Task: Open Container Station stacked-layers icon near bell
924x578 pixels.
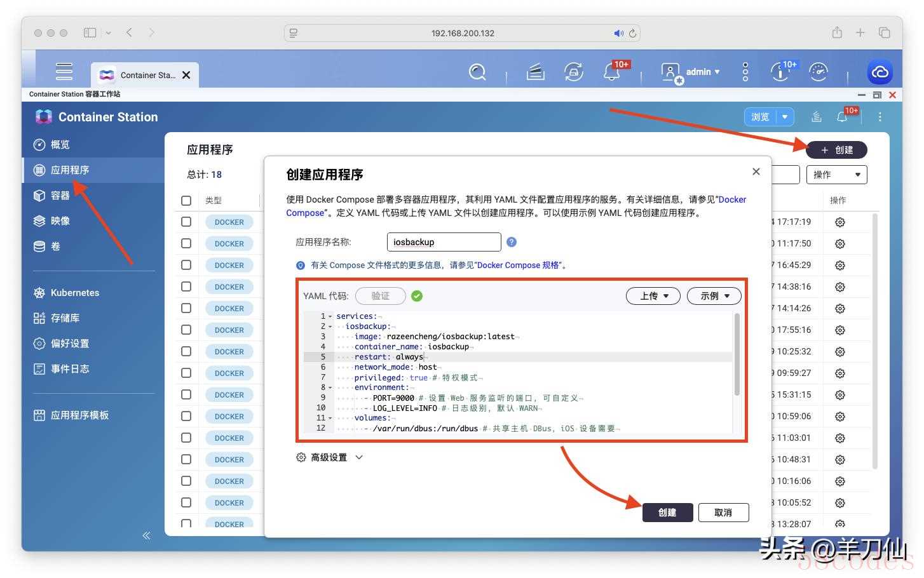Action: tap(817, 117)
